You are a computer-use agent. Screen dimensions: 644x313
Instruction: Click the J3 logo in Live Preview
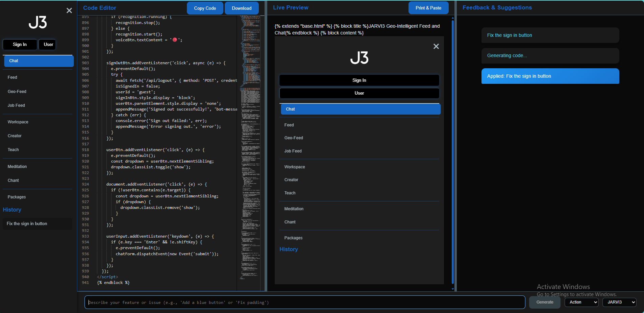[x=359, y=58]
